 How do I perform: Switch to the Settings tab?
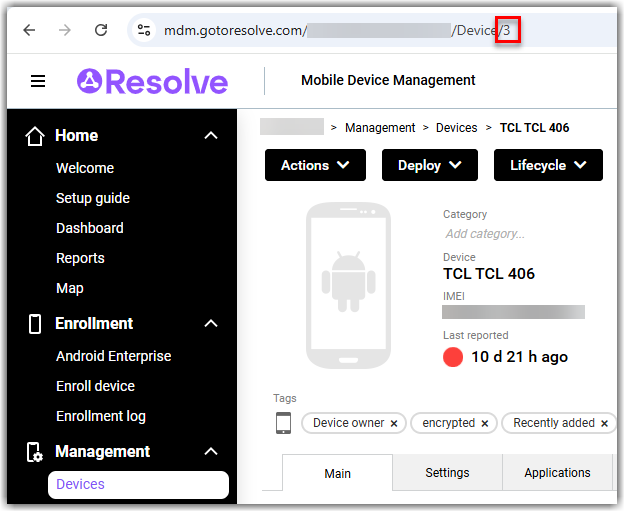(447, 473)
